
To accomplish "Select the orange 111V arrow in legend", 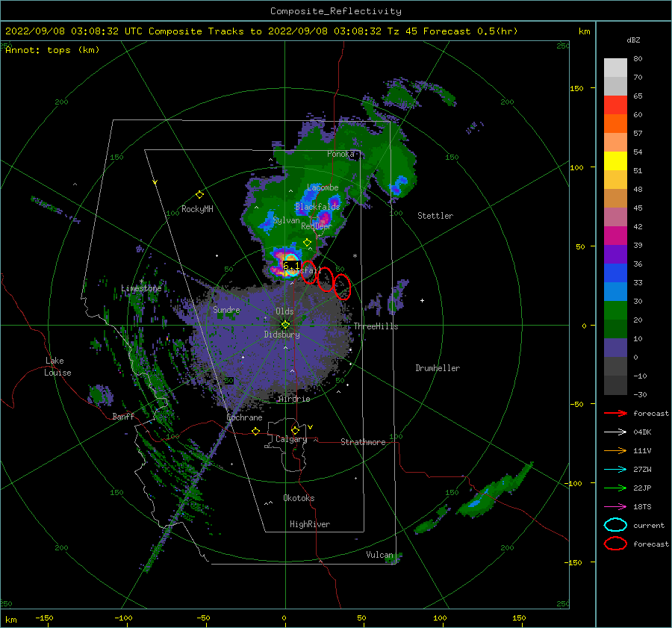I will (x=615, y=450).
